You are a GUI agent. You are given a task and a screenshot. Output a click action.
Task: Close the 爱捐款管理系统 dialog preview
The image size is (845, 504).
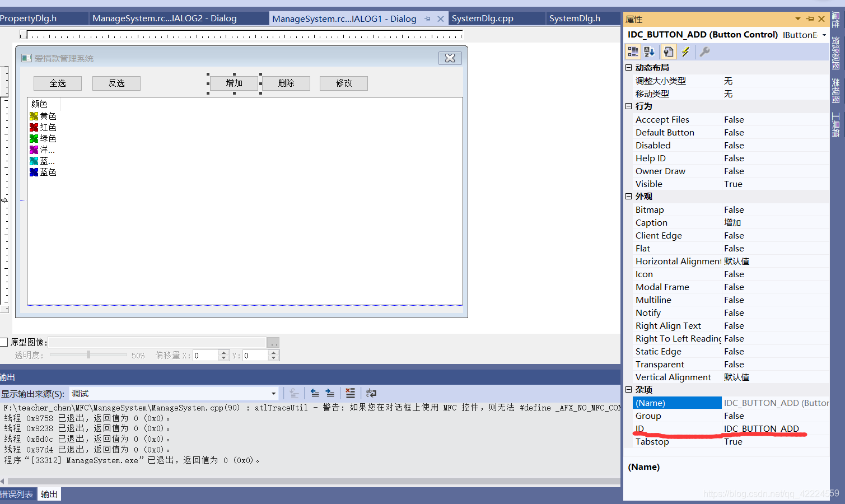[x=450, y=58]
